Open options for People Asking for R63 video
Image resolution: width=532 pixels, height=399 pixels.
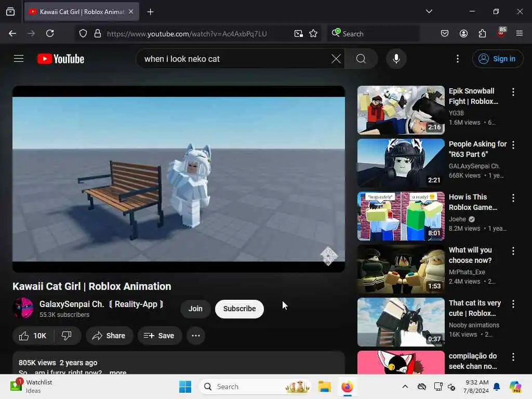(x=513, y=145)
